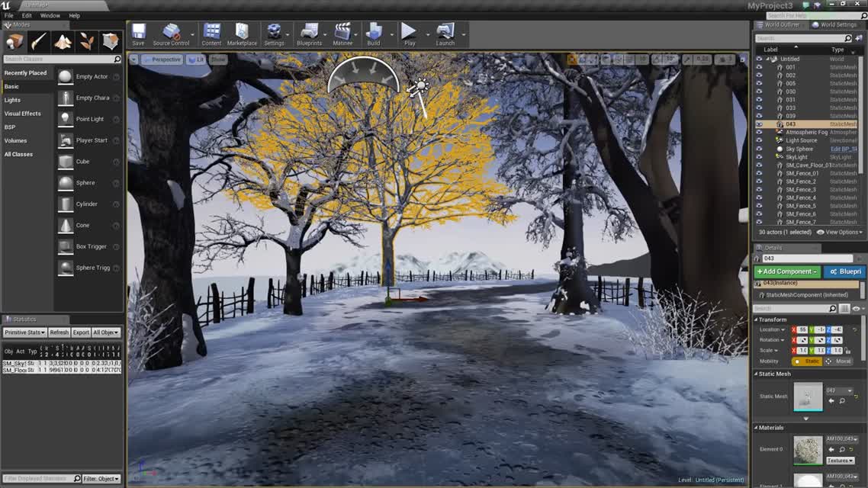
Task: Select Cylinder in the class list
Action: click(88, 204)
